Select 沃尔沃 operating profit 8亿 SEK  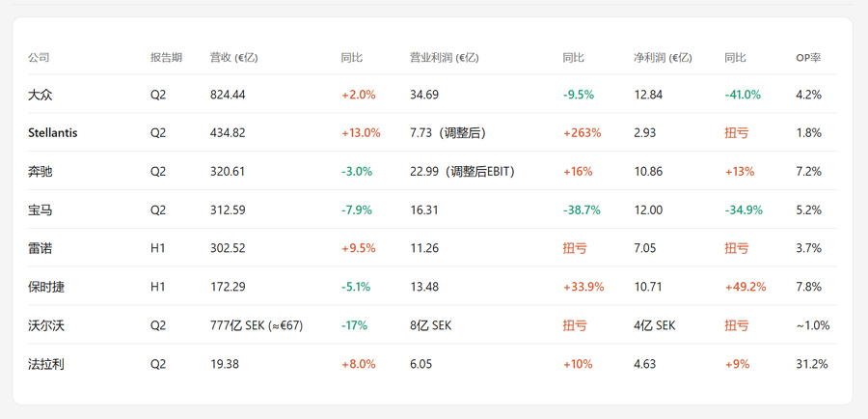tap(431, 325)
